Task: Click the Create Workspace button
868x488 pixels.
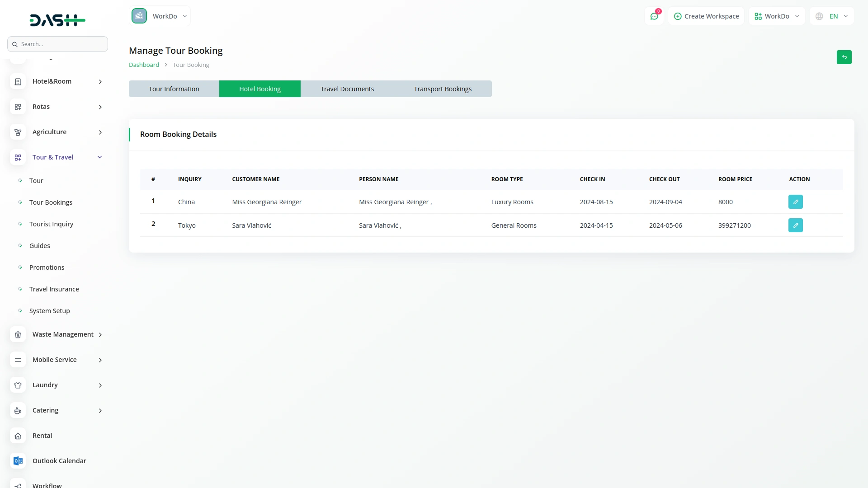Action: point(706,16)
